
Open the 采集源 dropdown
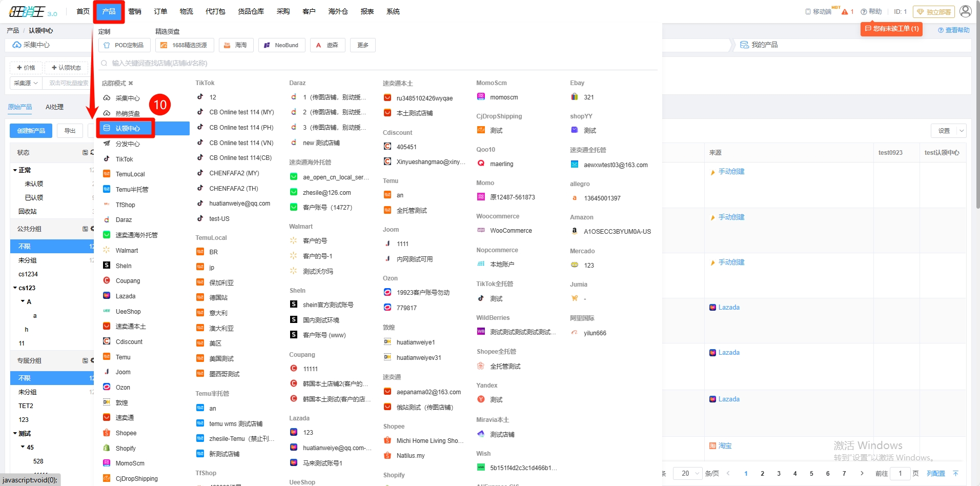click(26, 83)
